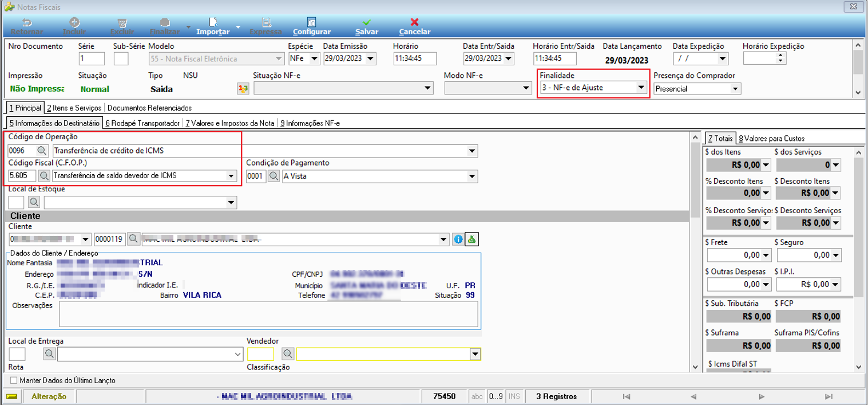Open the Espécie NFe dropdown
The width and height of the screenshot is (868, 405).
coord(314,58)
